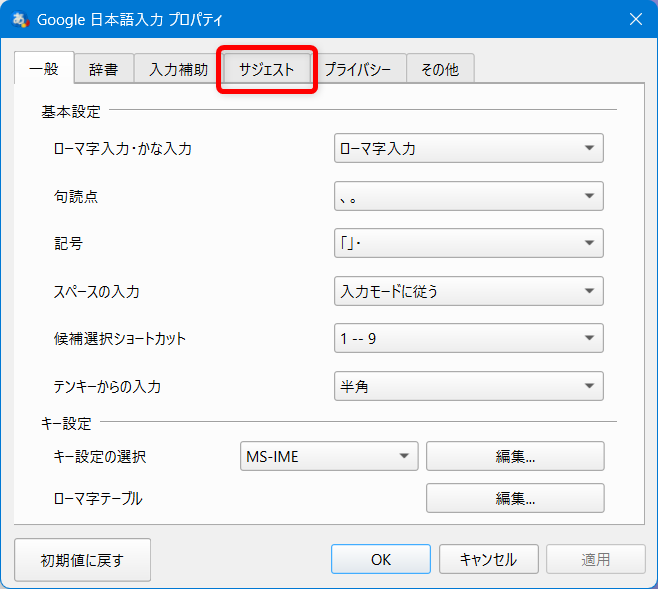Click the 基本設定 section heading
Screen dimensions: 658x589
(71, 112)
